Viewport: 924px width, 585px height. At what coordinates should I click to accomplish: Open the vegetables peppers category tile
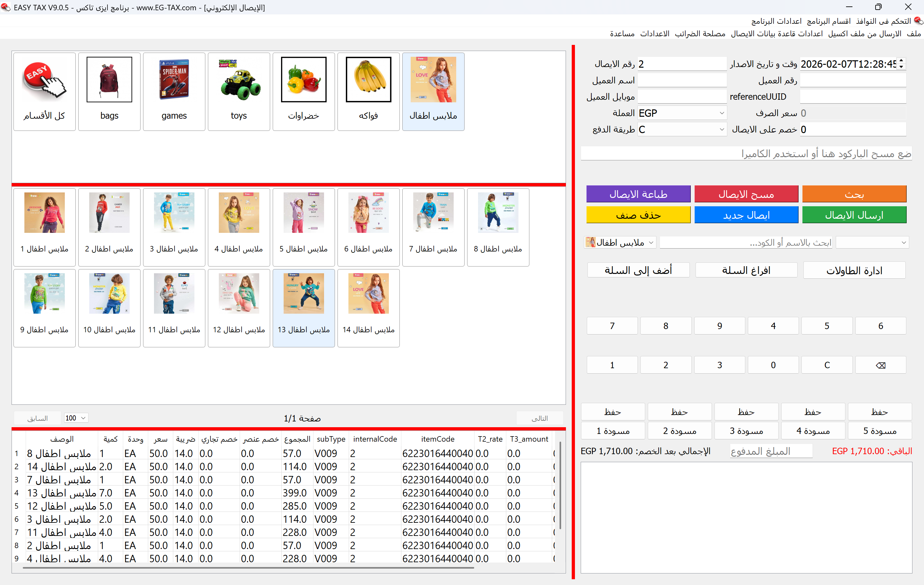pos(304,80)
